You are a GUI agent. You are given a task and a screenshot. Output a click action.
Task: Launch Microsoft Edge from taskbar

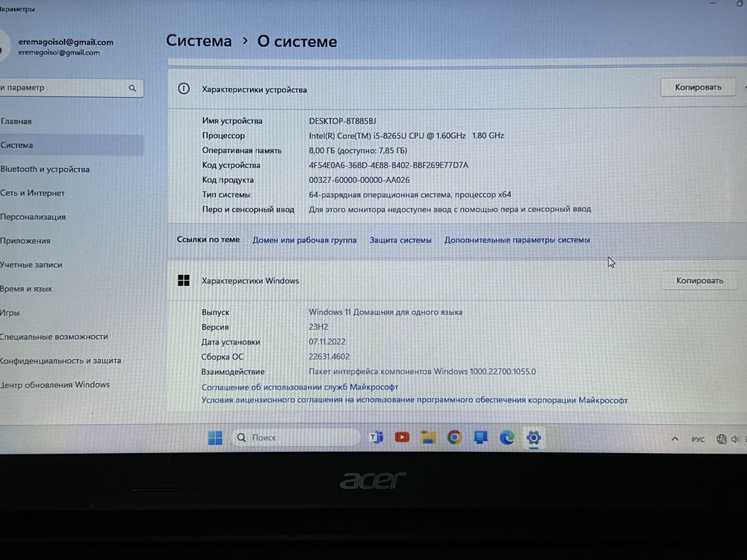click(507, 437)
